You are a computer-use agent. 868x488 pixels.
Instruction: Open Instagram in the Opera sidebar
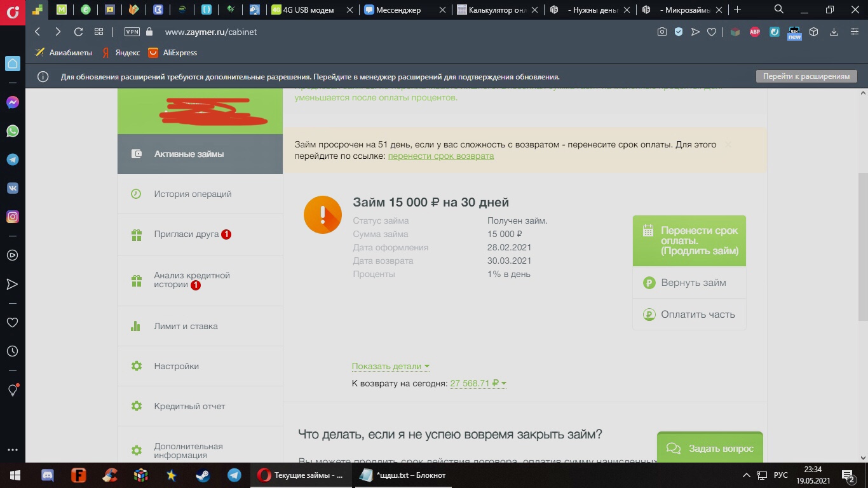pos(12,217)
